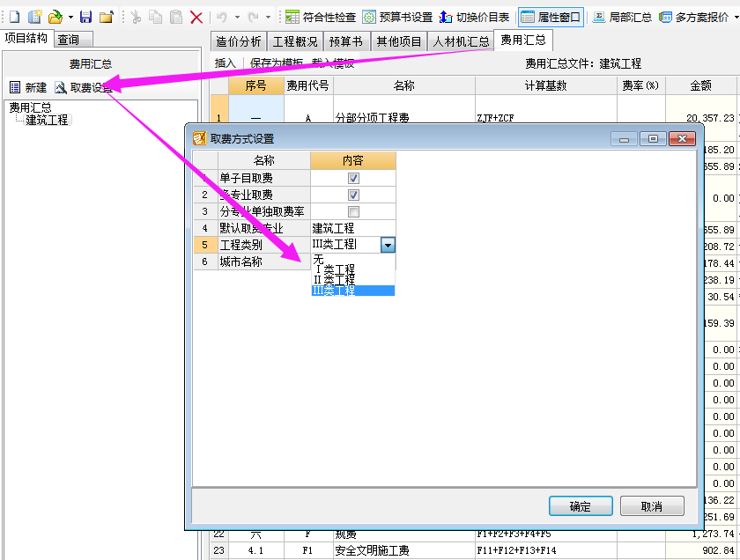The width and height of the screenshot is (740, 560).
Task: Save with the blue floppy disk icon
Action: tap(86, 18)
